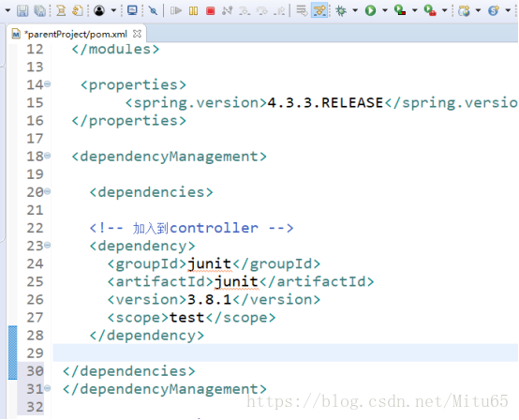Click line number 26 in gutter
The height and width of the screenshot is (420, 519).
[x=35, y=300]
